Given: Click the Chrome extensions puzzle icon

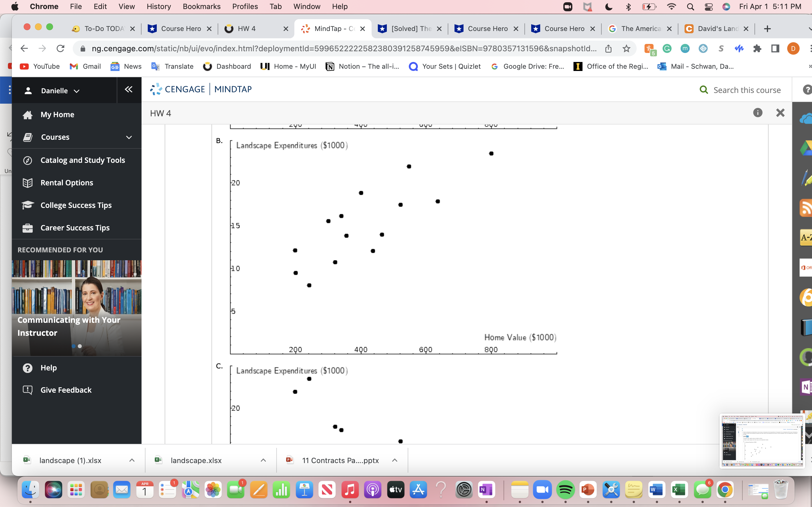Looking at the screenshot, I should [757, 48].
